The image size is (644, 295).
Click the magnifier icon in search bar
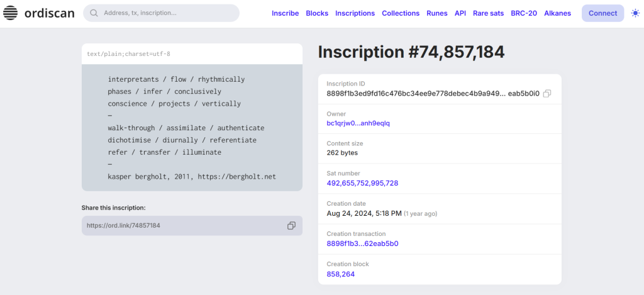coord(94,13)
